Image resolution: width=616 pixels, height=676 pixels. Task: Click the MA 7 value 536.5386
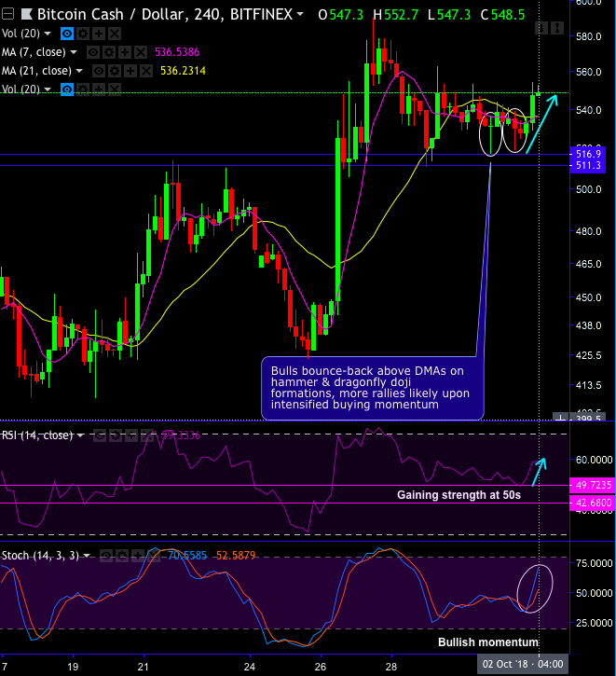[x=177, y=52]
